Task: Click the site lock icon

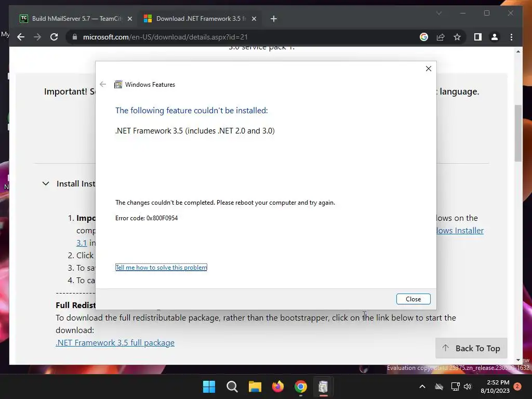Action: click(75, 37)
